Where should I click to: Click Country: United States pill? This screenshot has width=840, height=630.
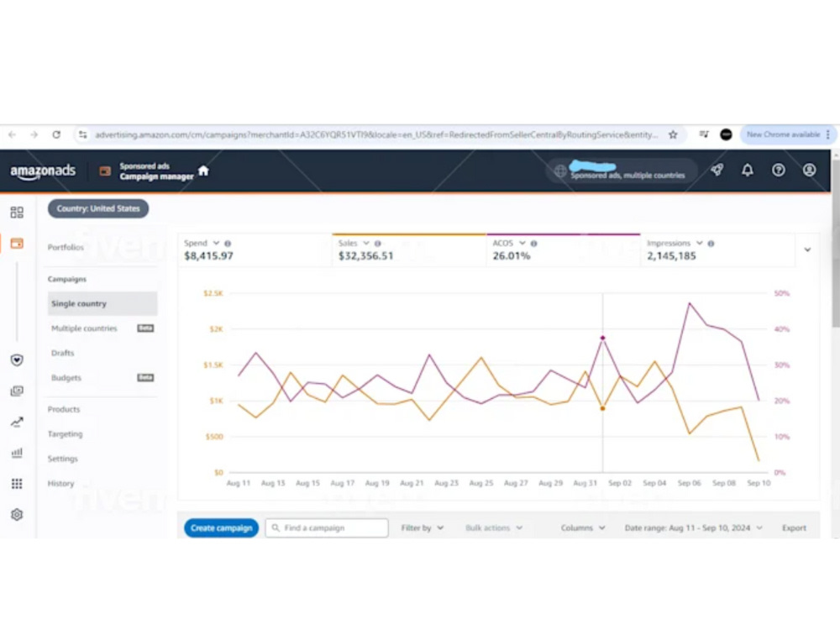[x=98, y=208]
